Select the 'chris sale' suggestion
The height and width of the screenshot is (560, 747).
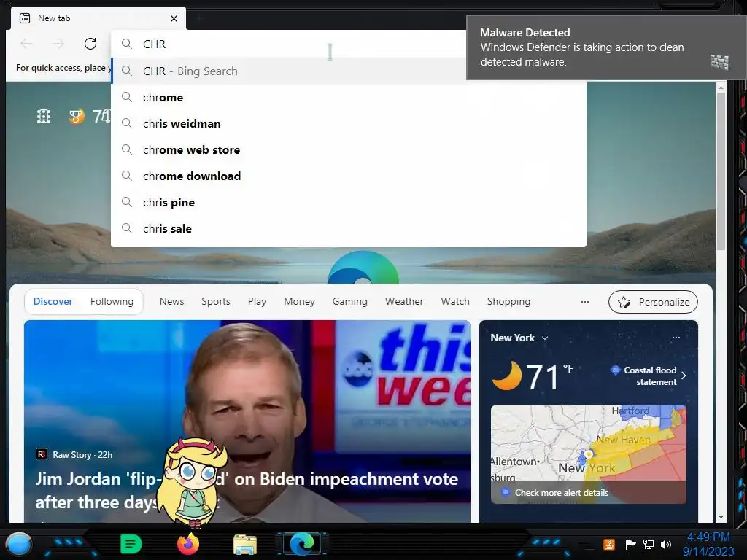point(348,228)
